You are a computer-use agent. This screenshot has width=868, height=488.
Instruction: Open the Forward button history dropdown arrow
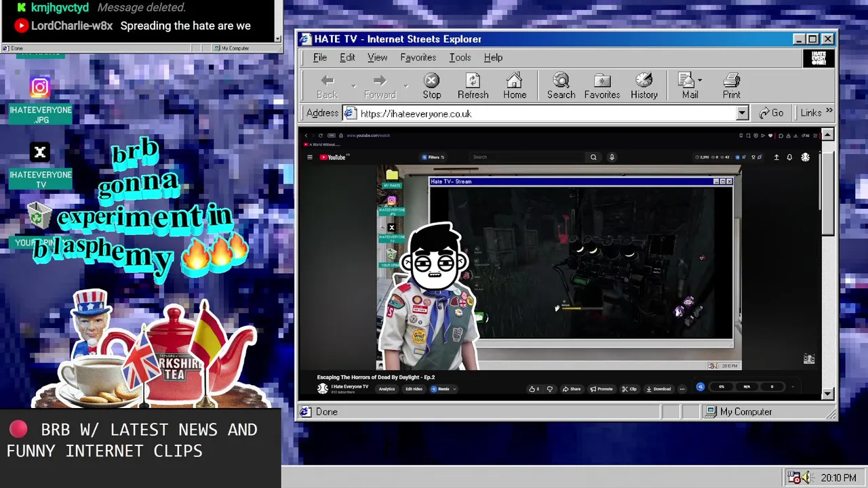click(x=406, y=86)
